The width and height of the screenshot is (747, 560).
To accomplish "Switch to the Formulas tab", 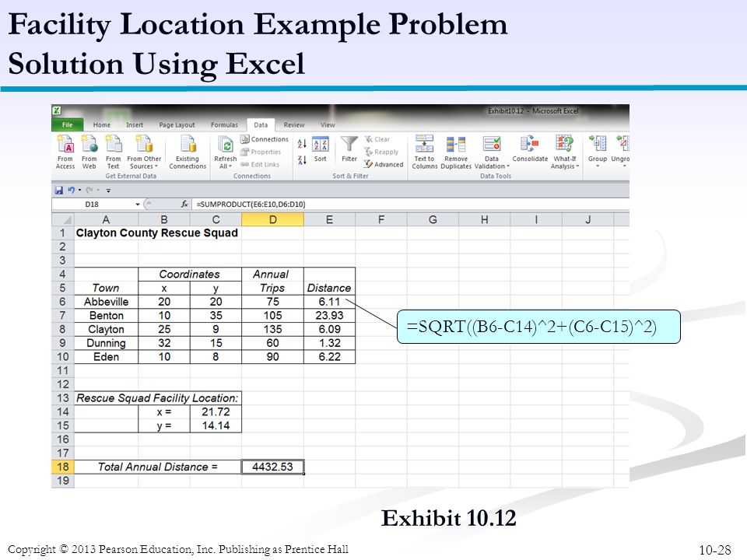I will [x=224, y=124].
